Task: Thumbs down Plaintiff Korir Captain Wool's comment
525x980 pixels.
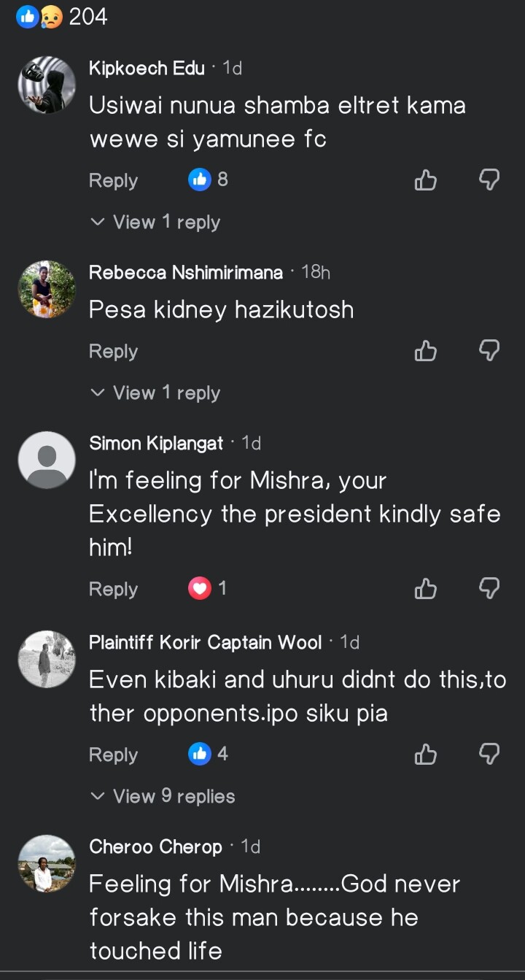Action: pos(489,754)
